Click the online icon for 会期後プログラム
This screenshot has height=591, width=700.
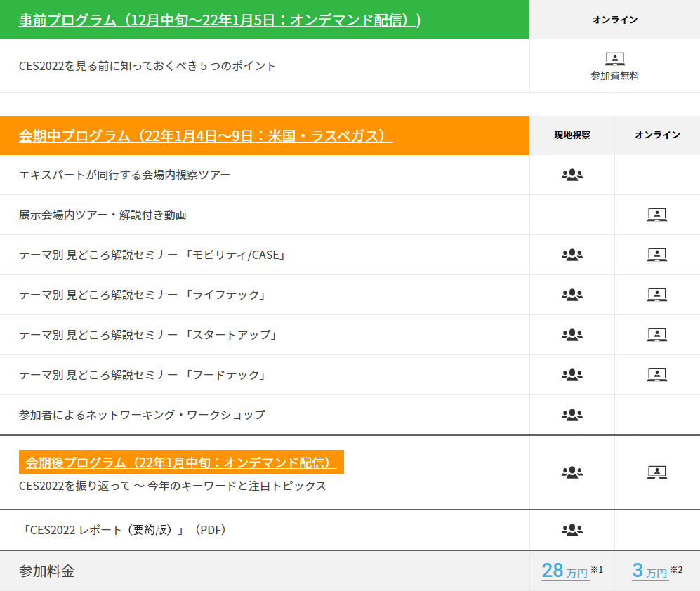pyautogui.click(x=656, y=472)
